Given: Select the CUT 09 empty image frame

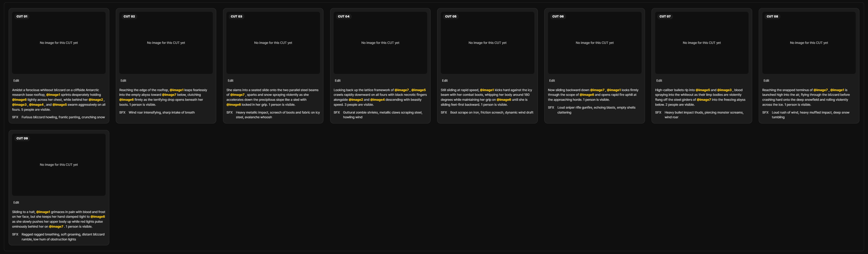Looking at the screenshot, I should [x=59, y=165].
